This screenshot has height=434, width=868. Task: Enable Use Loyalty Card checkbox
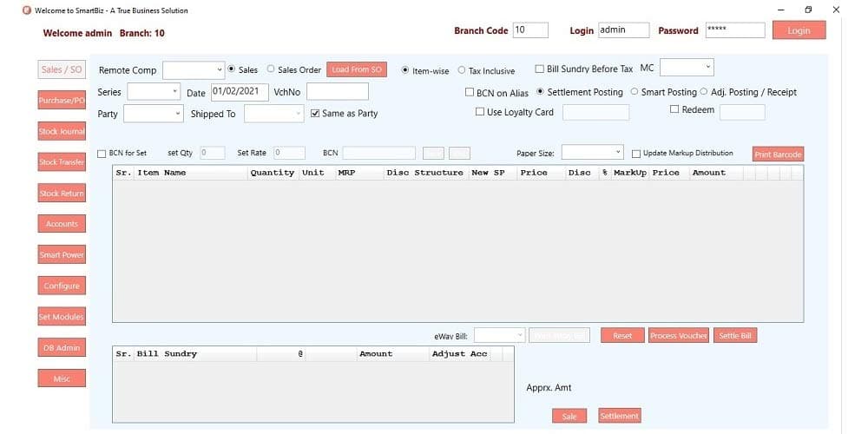(480, 112)
